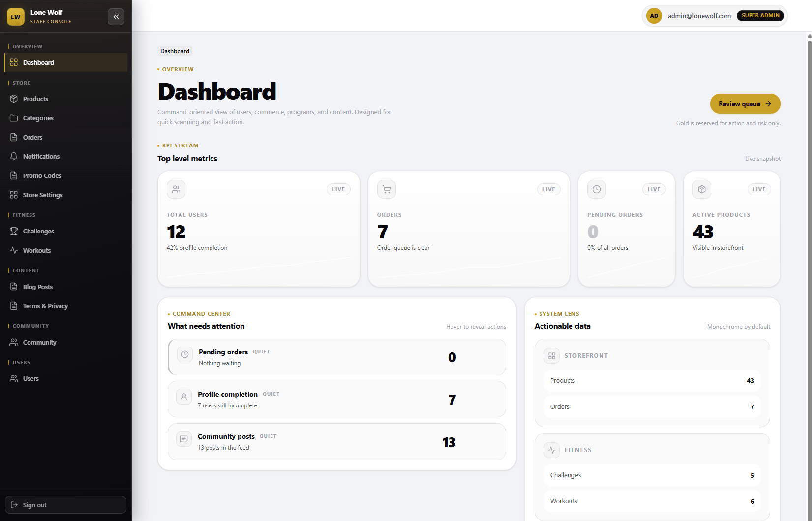Select the Challenges row under Fitness

[652, 475]
